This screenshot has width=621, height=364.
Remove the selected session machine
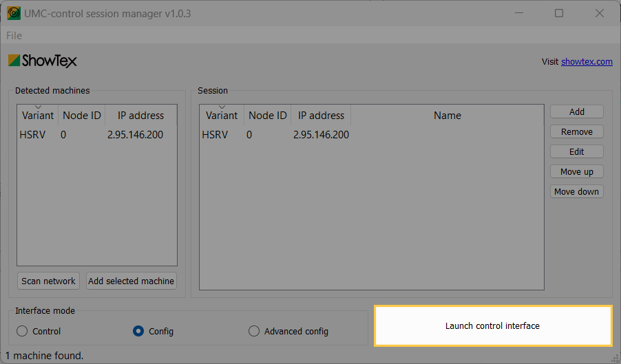click(576, 131)
